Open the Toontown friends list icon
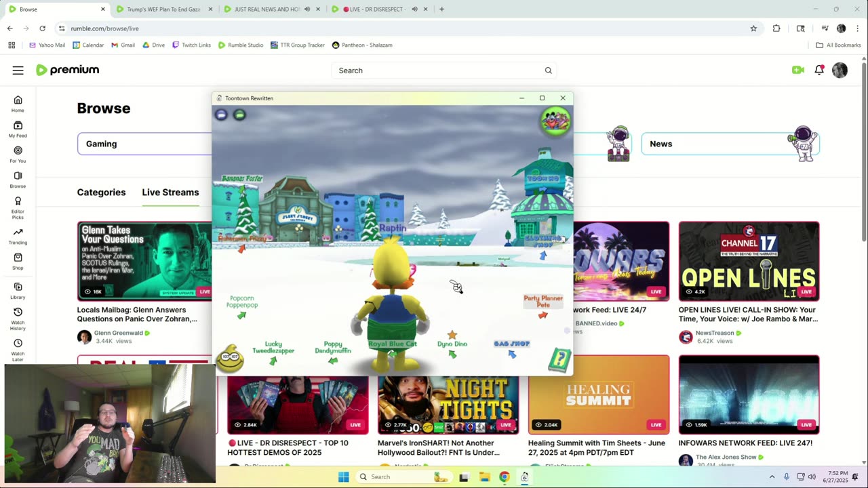Screen dimensions: 868x488 pyautogui.click(x=555, y=122)
